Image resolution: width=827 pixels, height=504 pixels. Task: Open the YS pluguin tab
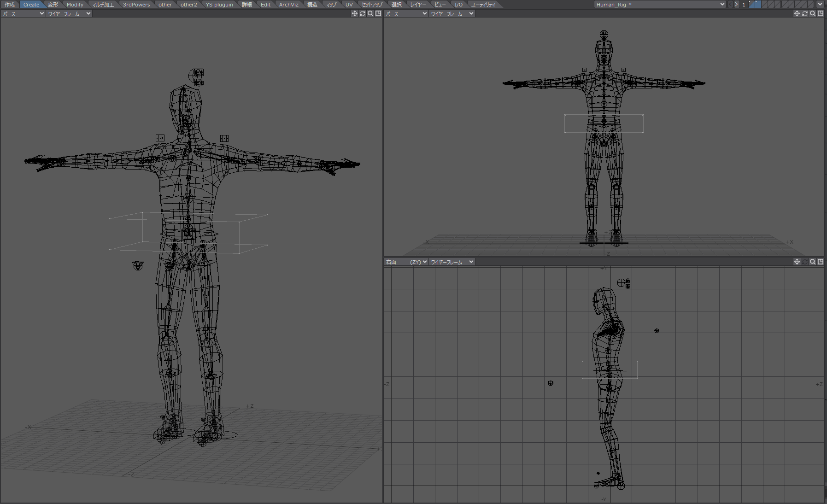(220, 5)
